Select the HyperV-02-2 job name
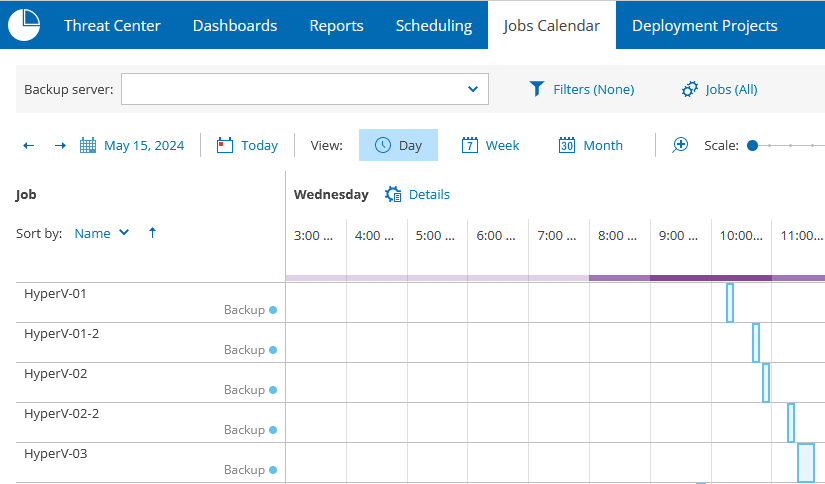Screen dimensions: 825x484 [62, 414]
